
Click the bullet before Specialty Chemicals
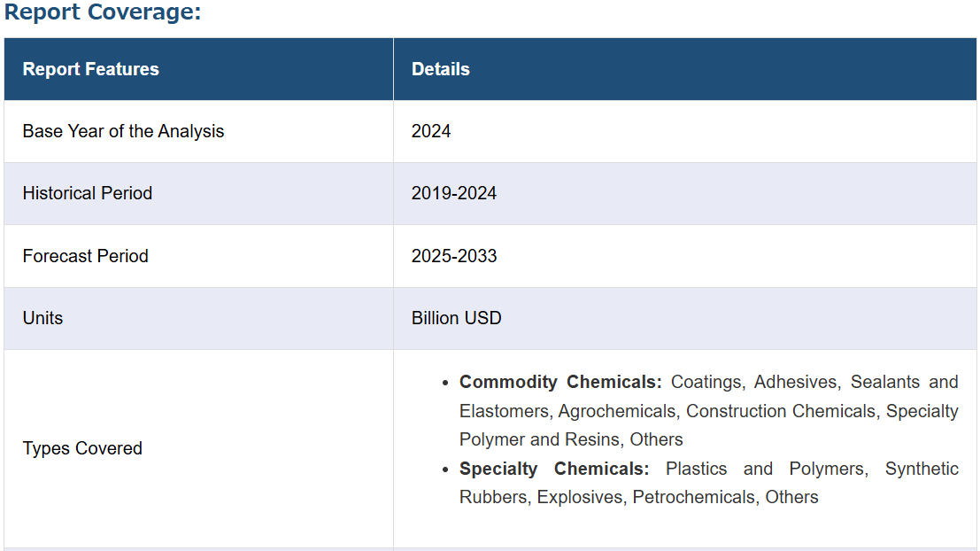445,470
